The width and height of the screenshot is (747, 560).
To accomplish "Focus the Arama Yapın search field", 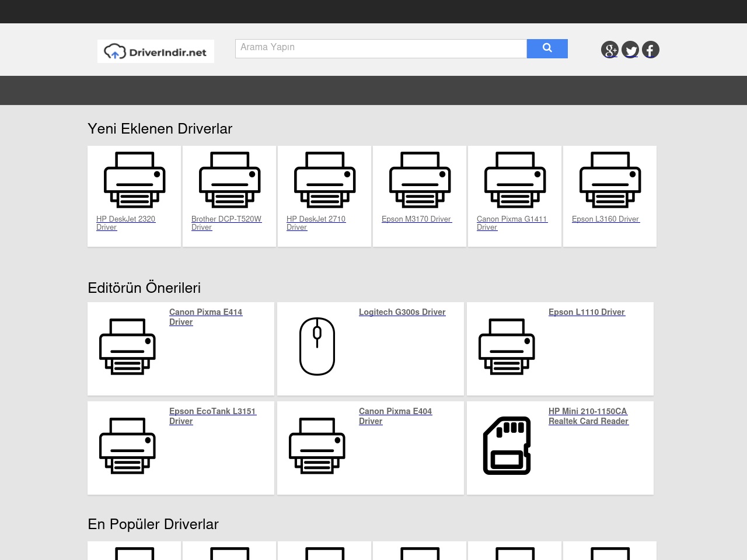I will 381,48.
